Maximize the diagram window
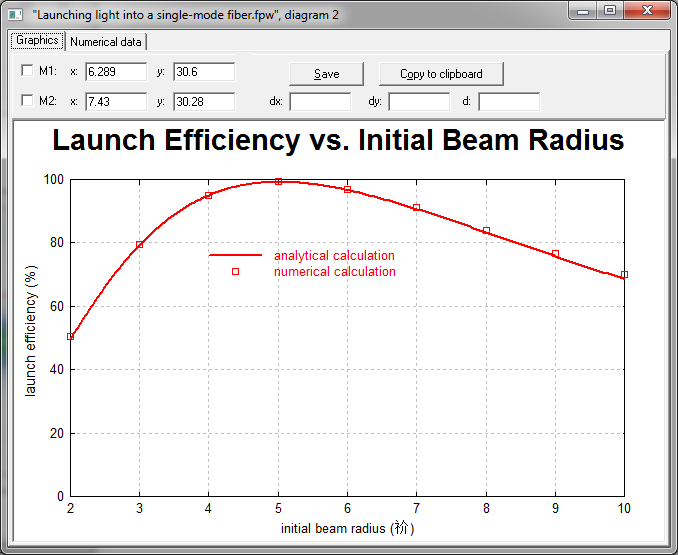Screen dimensions: 678x555 click(x=610, y=10)
